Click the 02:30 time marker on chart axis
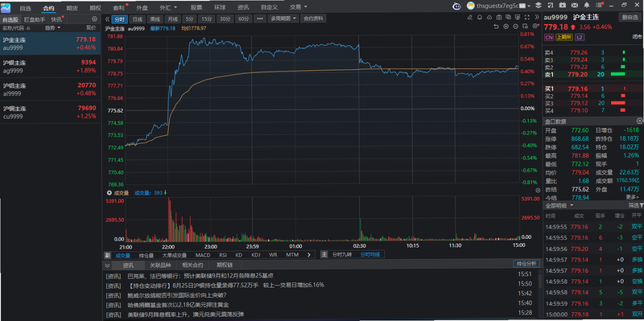This screenshot has height=321, width=644. tap(360, 246)
